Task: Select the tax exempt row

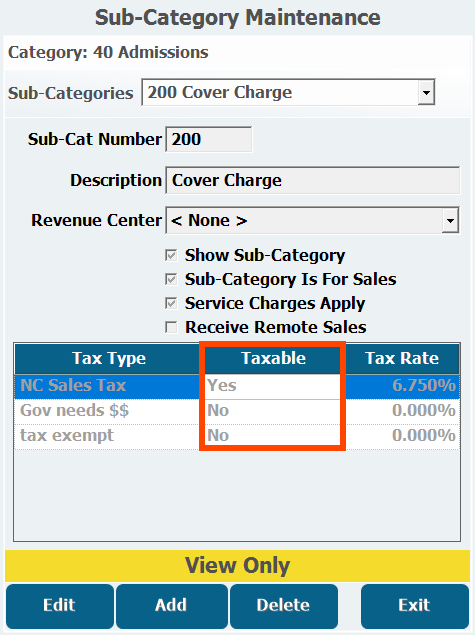Action: click(237, 436)
